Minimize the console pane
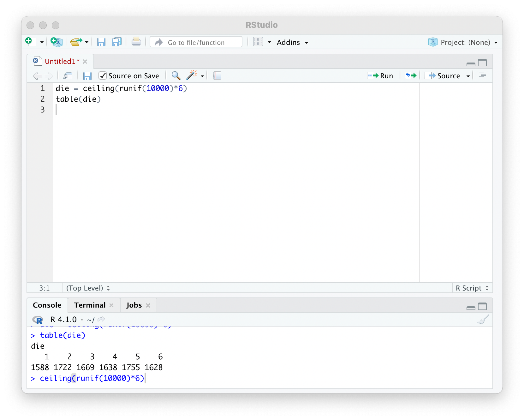 471,308
